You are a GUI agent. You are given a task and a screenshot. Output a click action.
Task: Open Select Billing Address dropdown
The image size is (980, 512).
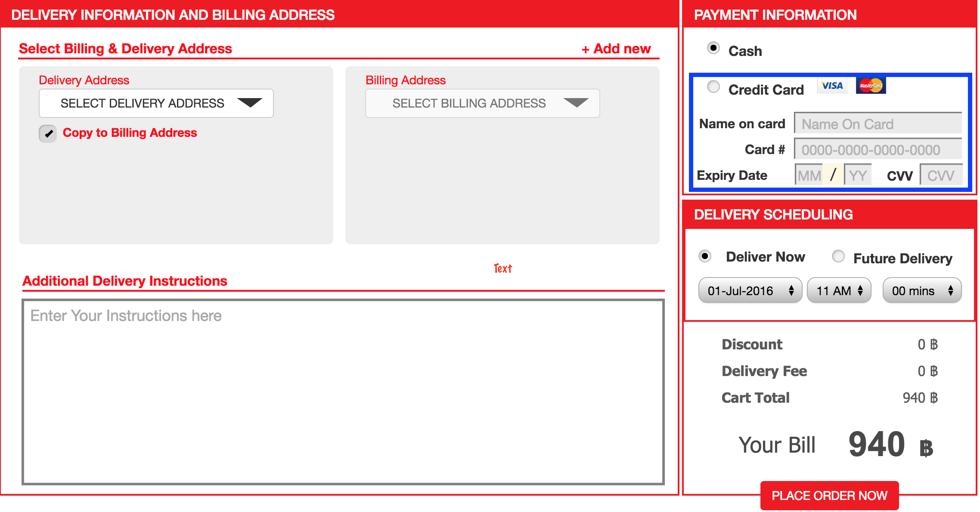click(x=483, y=103)
